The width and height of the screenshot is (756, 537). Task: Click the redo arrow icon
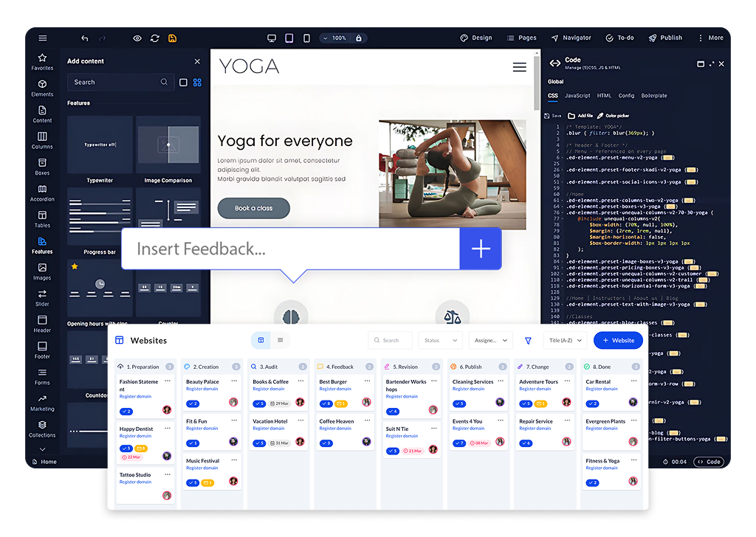pos(102,38)
